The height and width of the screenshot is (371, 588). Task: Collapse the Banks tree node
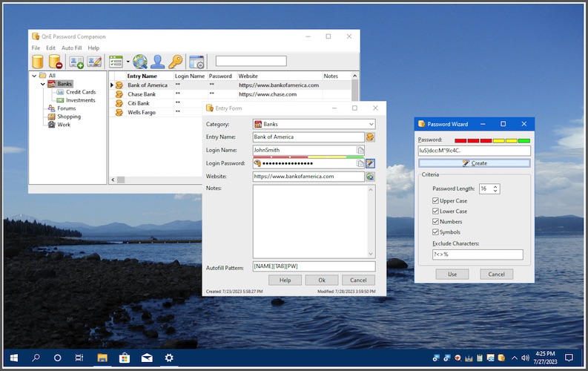pyautogui.click(x=43, y=84)
